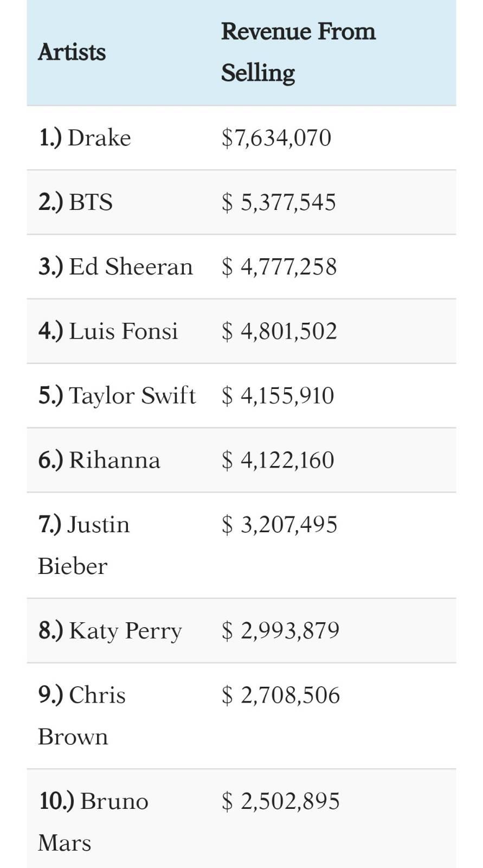The image size is (483, 868).
Task: Click the Artists column header
Action: pyautogui.click(x=72, y=52)
